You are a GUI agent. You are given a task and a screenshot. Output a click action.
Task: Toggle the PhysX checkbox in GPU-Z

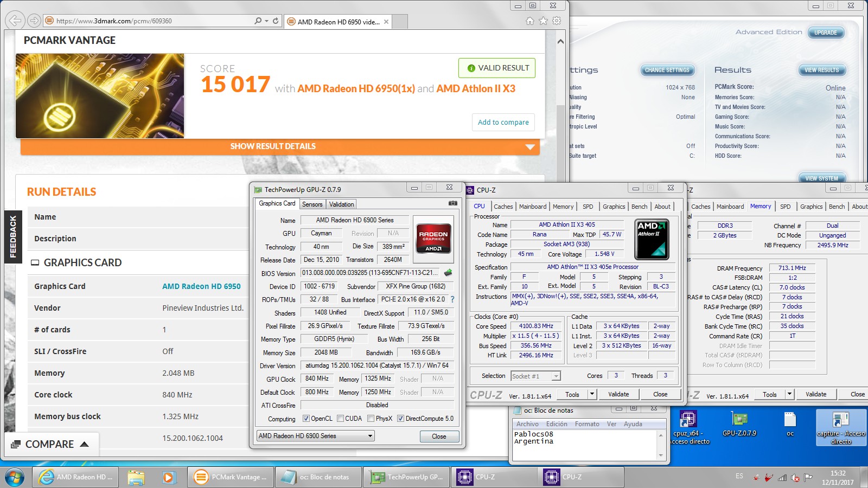click(x=371, y=419)
